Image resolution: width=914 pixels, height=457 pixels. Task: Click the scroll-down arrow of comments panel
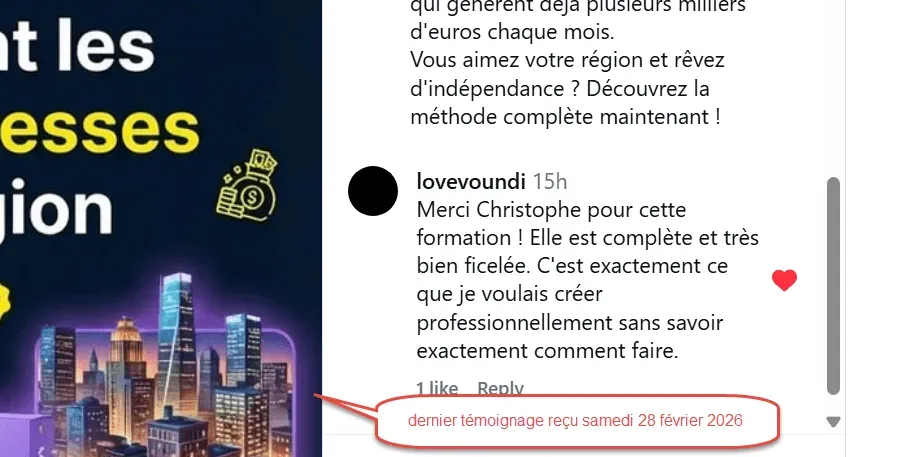coord(834,421)
